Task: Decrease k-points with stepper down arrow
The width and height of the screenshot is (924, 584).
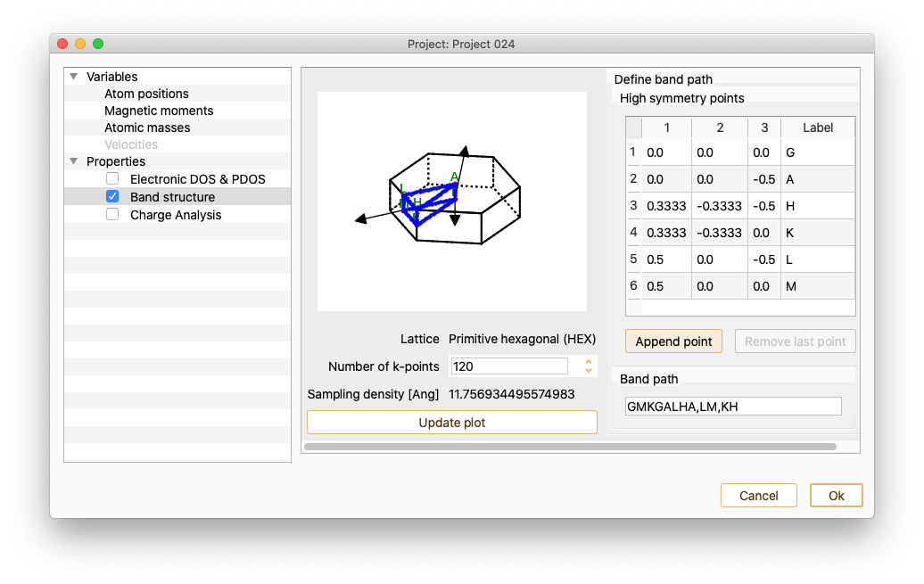Action: click(588, 371)
